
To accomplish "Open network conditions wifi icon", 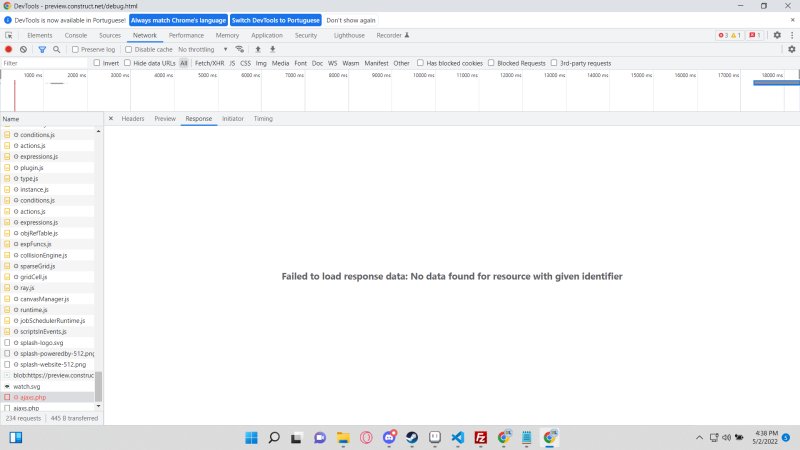I will pyautogui.click(x=239, y=49).
